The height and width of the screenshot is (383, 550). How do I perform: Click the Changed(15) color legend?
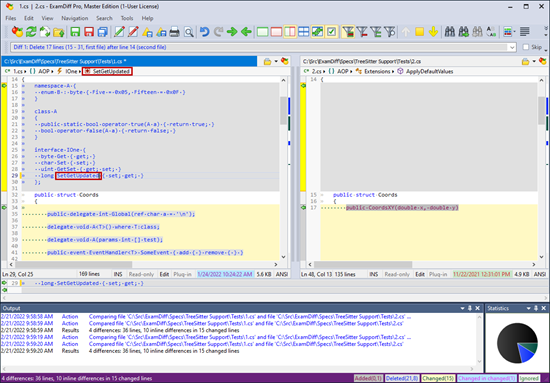(x=438, y=378)
